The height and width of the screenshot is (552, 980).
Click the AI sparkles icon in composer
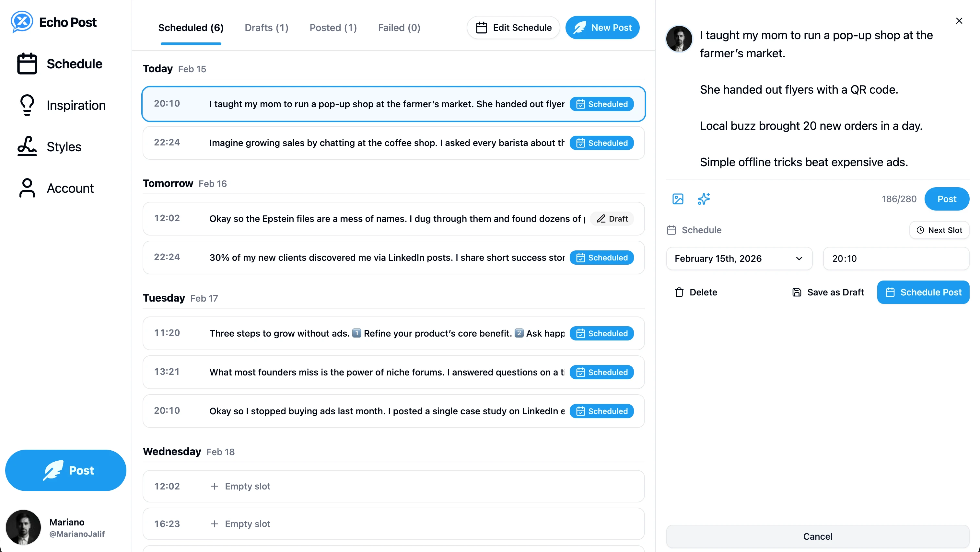(x=704, y=199)
